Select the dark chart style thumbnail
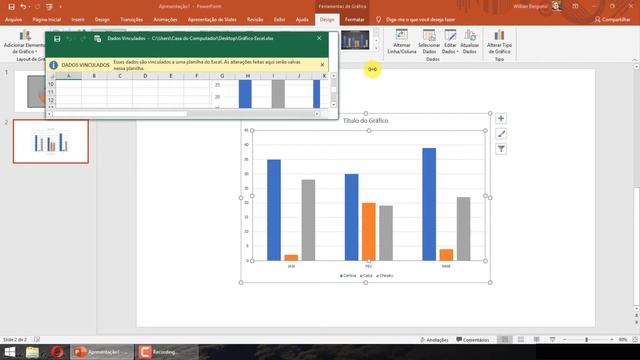Image resolution: width=640 pixels, height=360 pixels. click(x=355, y=40)
